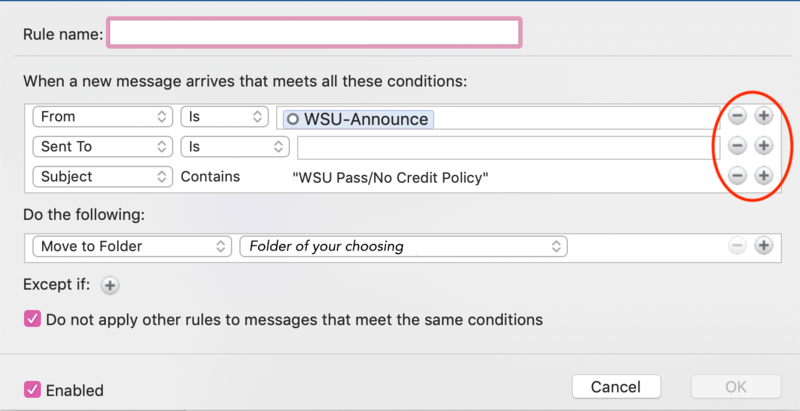Add condition after the Subject row
Image resolution: width=800 pixels, height=411 pixels.
(x=763, y=176)
